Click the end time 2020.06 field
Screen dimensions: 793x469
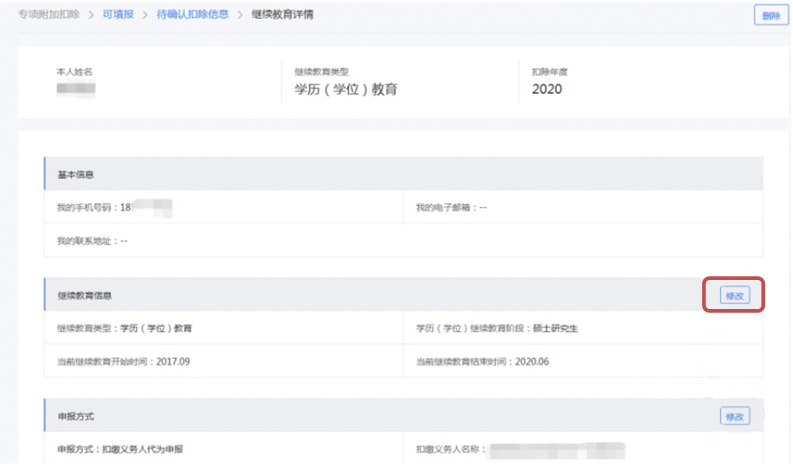click(x=481, y=361)
